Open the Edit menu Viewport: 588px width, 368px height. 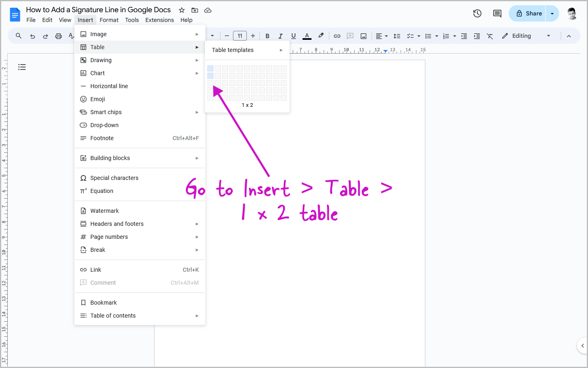tap(47, 20)
